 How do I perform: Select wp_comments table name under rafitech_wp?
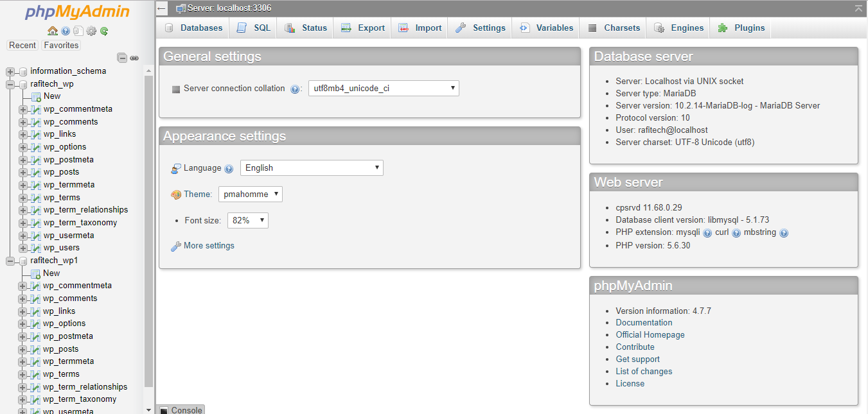coord(70,122)
